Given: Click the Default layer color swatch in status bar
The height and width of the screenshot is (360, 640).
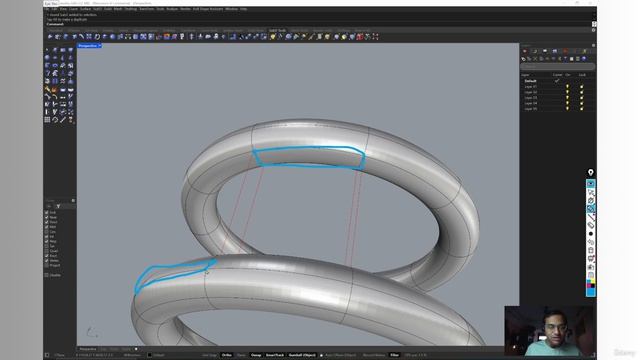Looking at the screenshot, I should (x=149, y=355).
